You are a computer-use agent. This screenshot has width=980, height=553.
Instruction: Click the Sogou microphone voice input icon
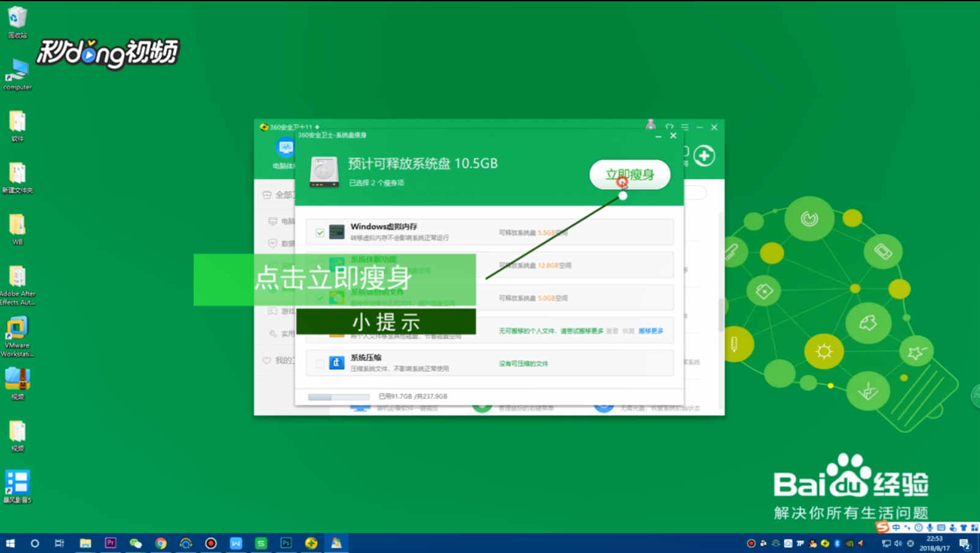[x=930, y=527]
